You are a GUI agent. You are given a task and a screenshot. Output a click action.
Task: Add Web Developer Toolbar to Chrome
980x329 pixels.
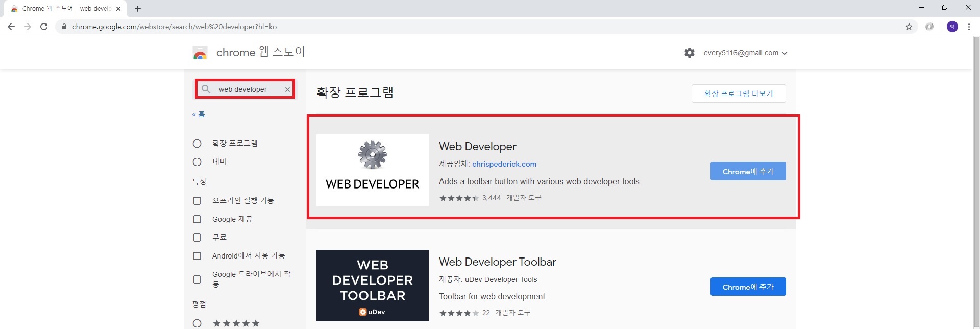coord(748,287)
